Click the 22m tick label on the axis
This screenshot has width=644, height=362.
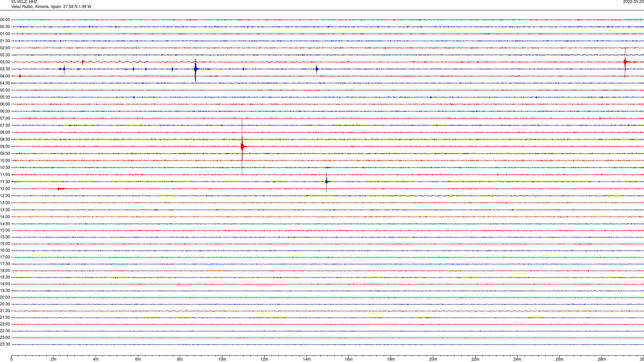[475, 359]
